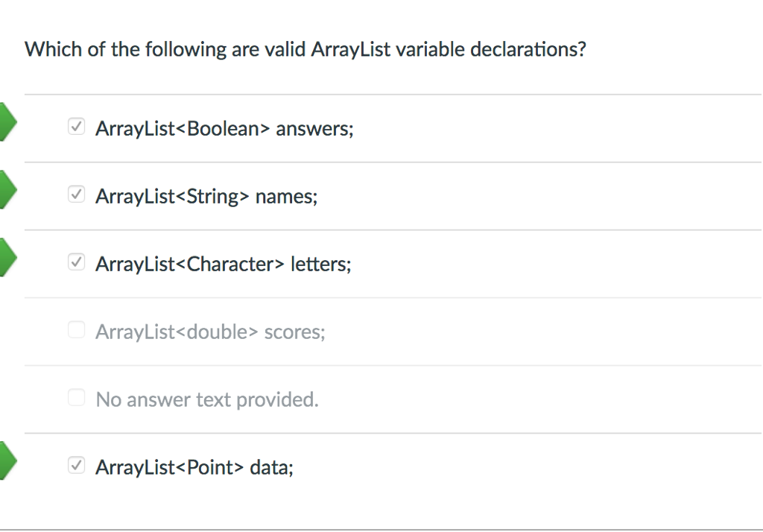Click the empty row area right of scores option

coord(543,332)
